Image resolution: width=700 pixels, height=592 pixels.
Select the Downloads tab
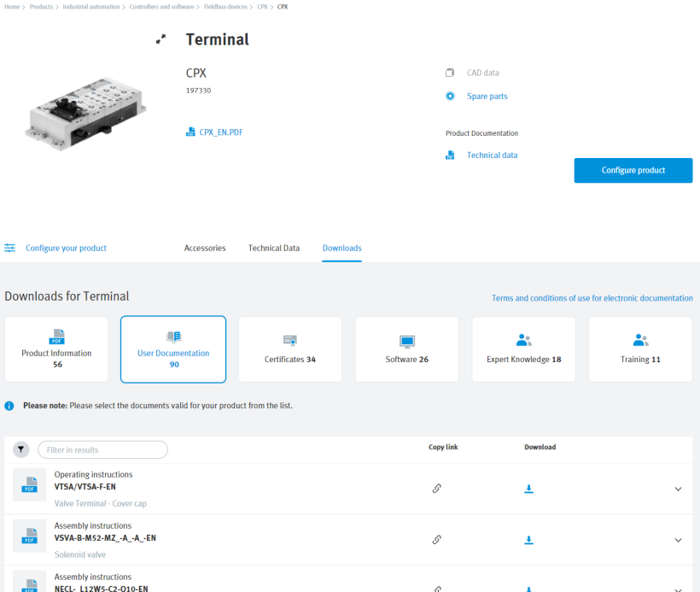(x=342, y=248)
